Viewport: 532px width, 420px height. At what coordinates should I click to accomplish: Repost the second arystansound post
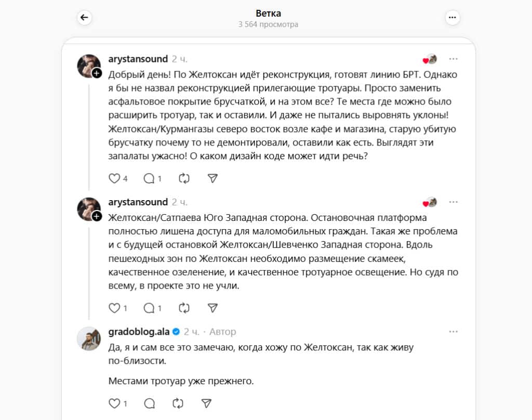pos(184,308)
